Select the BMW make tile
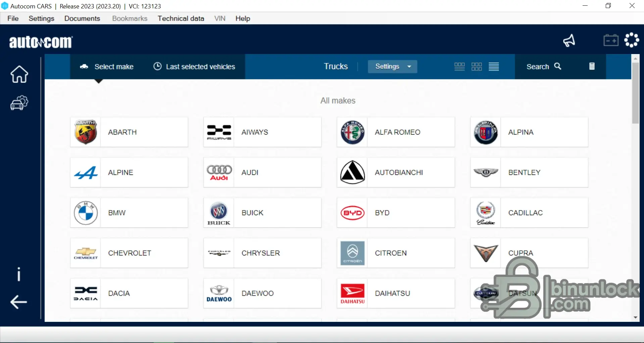Screen dimensions: 644x343 click(x=129, y=213)
